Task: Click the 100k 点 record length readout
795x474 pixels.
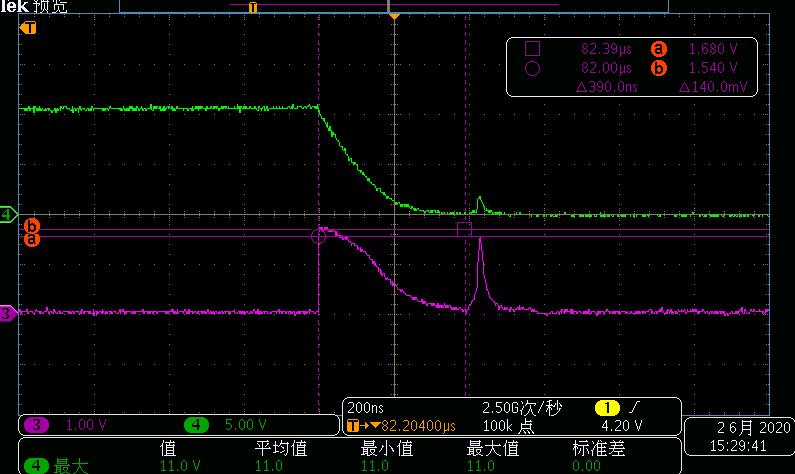Action: (508, 426)
